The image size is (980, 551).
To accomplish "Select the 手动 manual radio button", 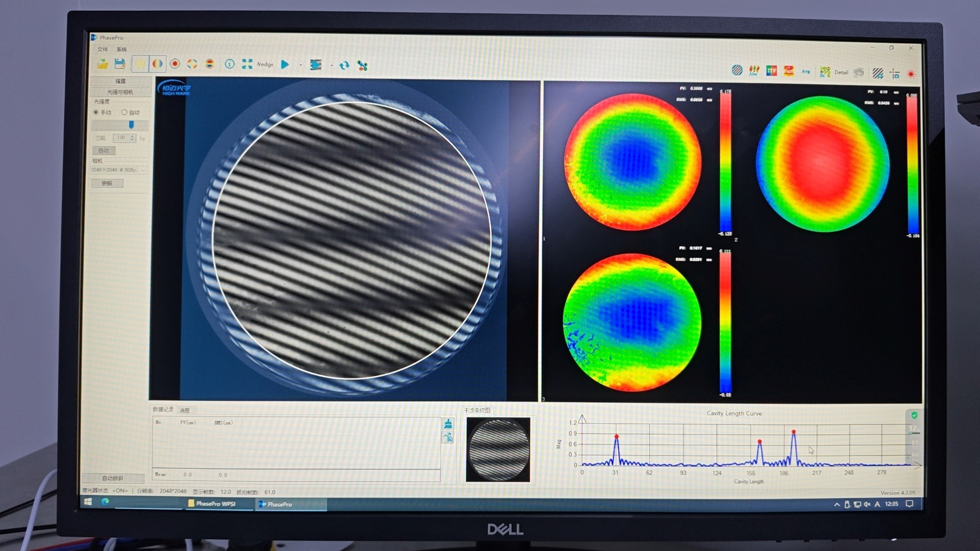I will tap(96, 112).
